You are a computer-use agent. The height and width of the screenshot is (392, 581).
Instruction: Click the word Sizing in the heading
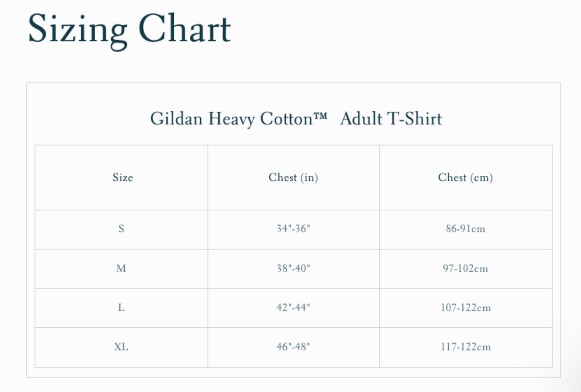point(77,29)
